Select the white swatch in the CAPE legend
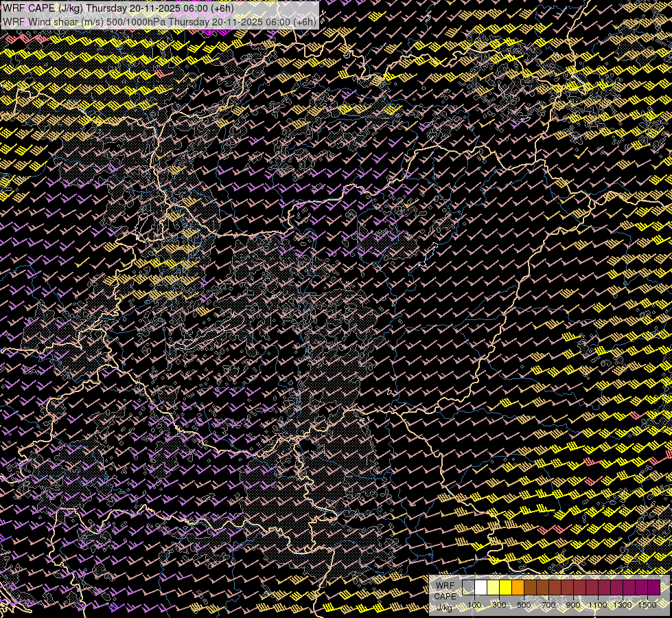The height and width of the screenshot is (618, 672). coord(481,588)
